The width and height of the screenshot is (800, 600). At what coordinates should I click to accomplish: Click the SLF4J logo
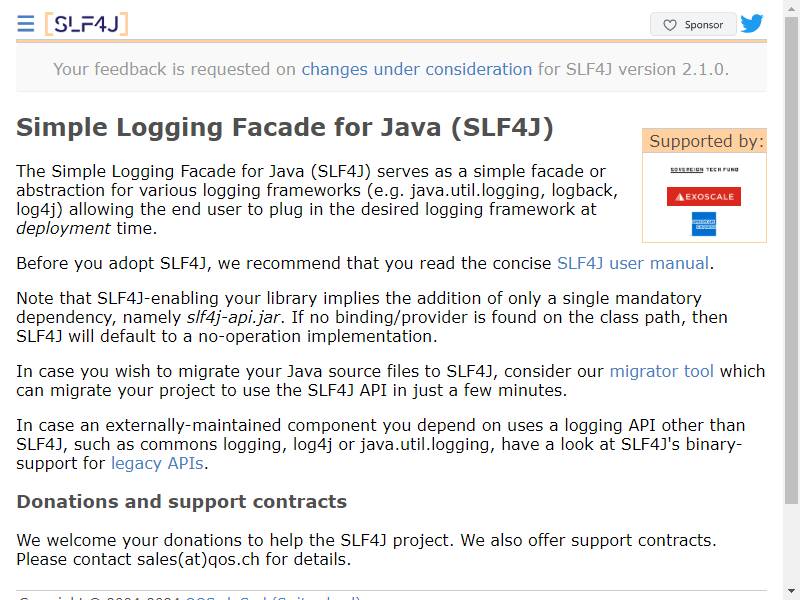click(86, 24)
